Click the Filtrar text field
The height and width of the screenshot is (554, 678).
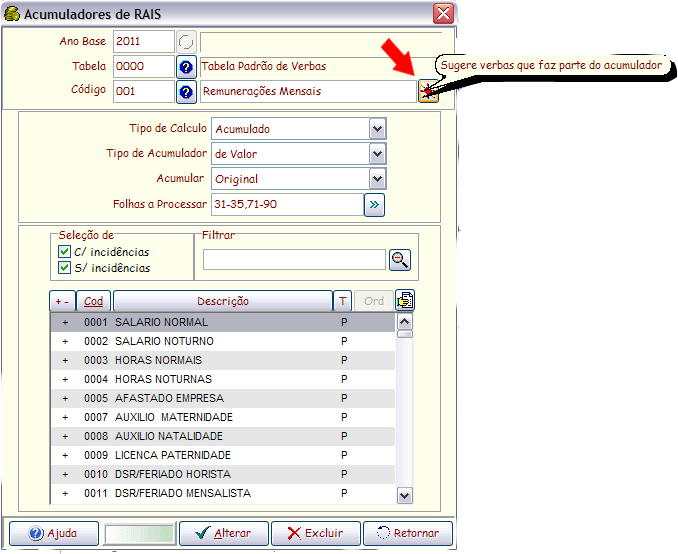(x=294, y=259)
